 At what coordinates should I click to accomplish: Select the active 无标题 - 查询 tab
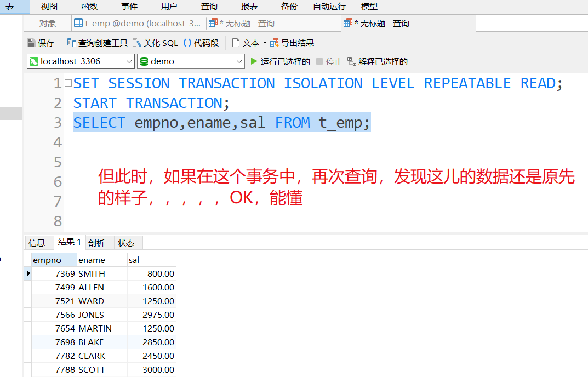tap(409, 23)
